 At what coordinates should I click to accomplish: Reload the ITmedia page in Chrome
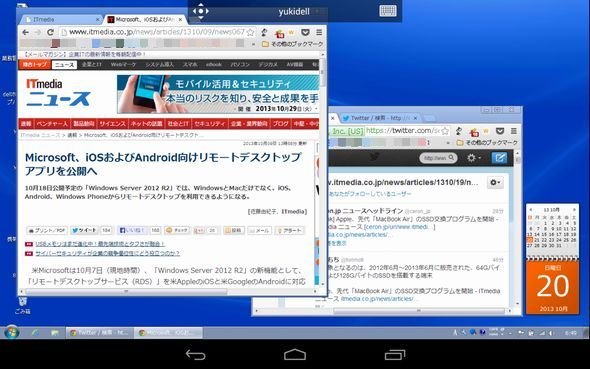click(50, 32)
